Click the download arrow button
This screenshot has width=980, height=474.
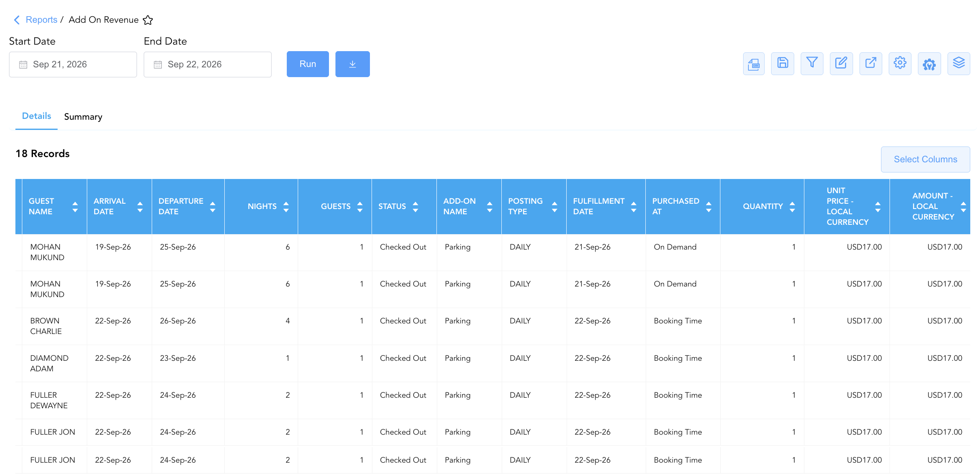(x=352, y=64)
